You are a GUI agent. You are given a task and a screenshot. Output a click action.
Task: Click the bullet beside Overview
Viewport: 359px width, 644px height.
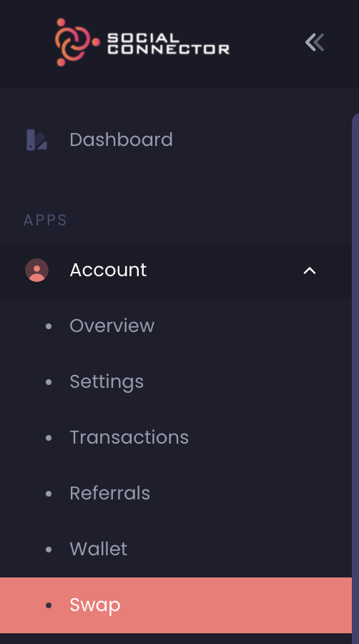(49, 326)
